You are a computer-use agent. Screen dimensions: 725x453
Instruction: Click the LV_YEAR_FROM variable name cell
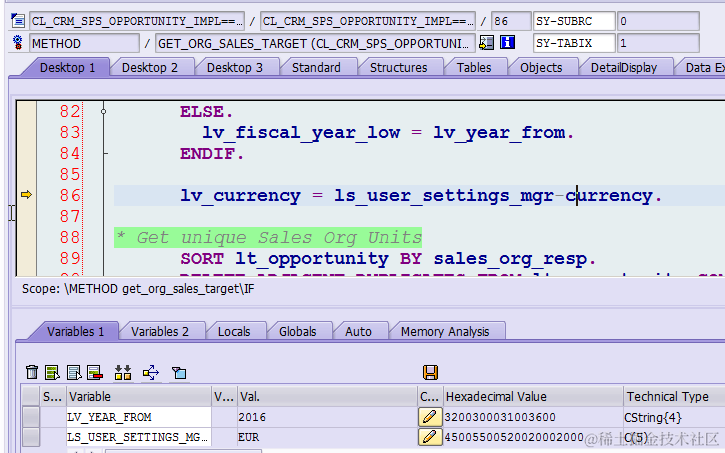point(139,417)
